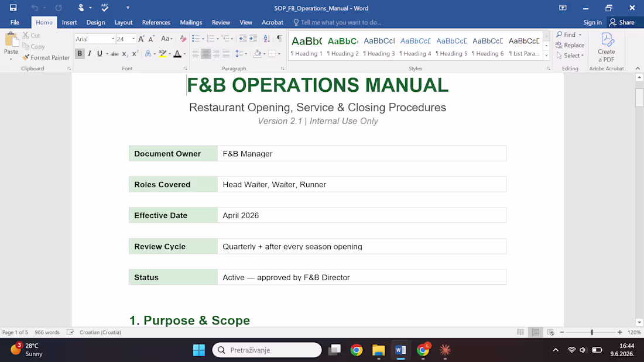Open Google Chrome from the taskbar
The height and width of the screenshot is (362, 644).
[x=357, y=350]
